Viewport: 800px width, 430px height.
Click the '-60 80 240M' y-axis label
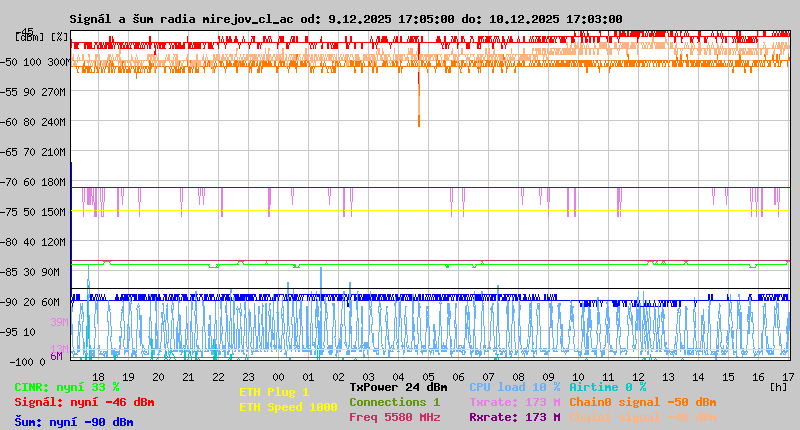pos(33,122)
